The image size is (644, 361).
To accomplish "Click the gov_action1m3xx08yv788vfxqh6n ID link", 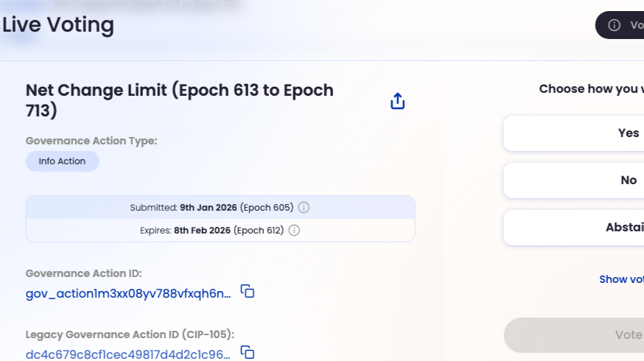I will [128, 293].
